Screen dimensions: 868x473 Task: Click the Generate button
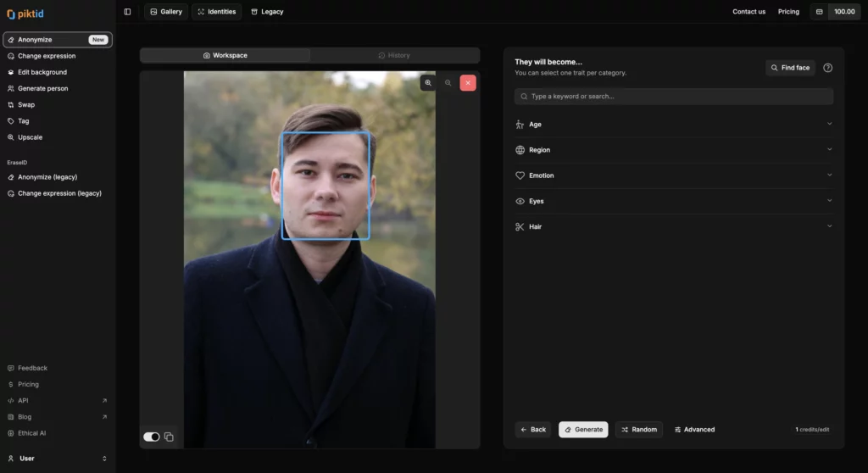pos(583,430)
